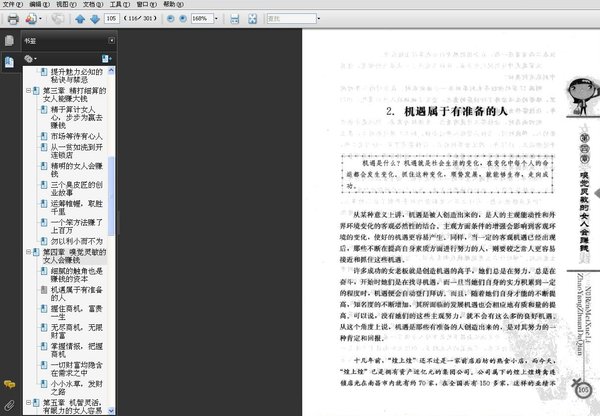Image resolution: width=600 pixels, height=416 pixels.
Task: Open the Pages thumbnails panel icon
Action: (x=9, y=40)
